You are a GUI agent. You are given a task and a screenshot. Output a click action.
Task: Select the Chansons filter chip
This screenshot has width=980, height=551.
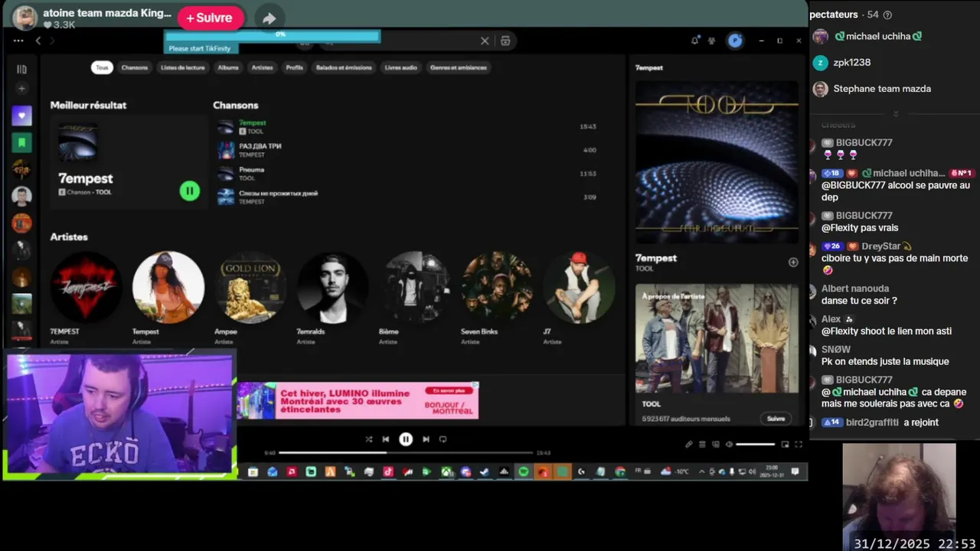click(x=135, y=67)
